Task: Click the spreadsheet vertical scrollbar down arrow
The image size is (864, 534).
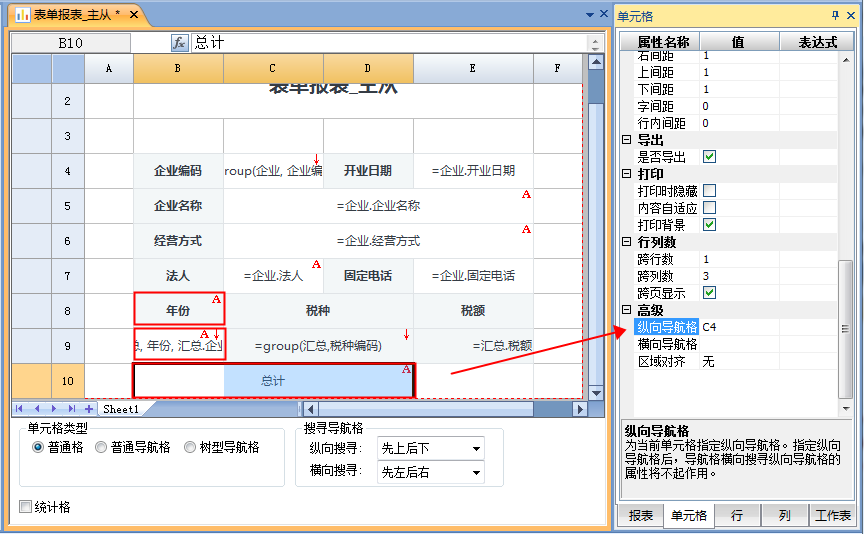Action: (596, 391)
